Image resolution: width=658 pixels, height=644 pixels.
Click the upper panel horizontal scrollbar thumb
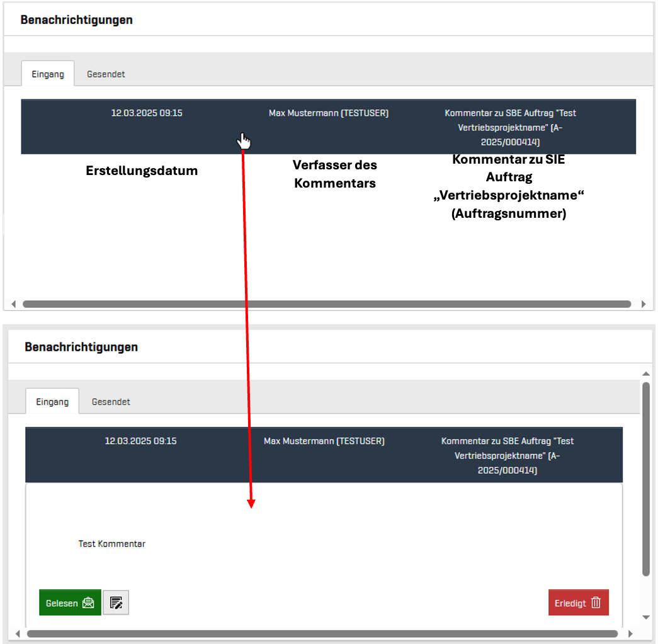326,304
